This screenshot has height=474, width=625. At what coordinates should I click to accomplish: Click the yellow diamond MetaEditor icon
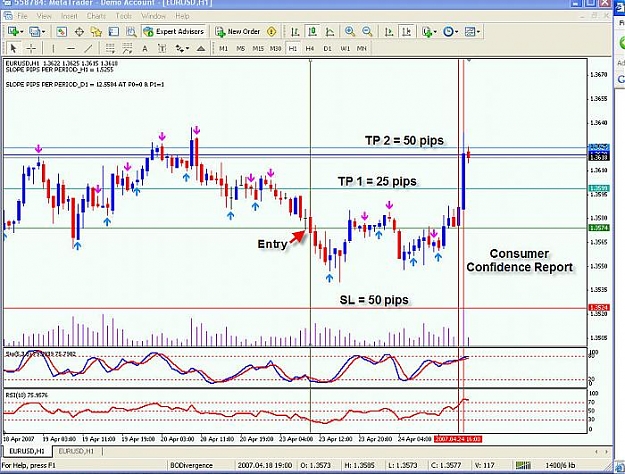point(271,31)
